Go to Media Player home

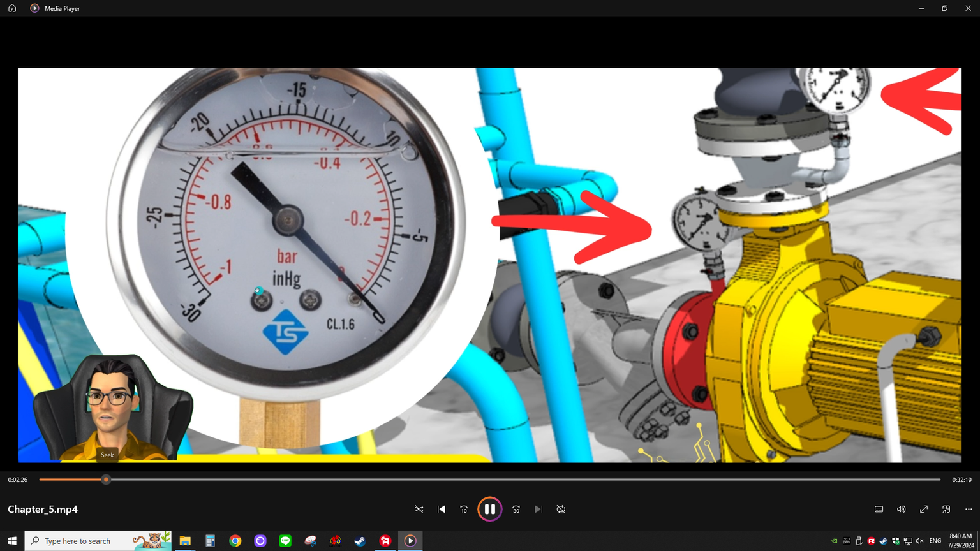(x=12, y=8)
